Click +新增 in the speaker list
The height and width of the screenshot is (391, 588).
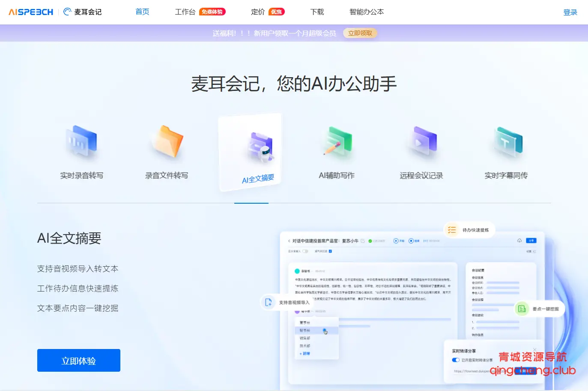click(x=305, y=353)
